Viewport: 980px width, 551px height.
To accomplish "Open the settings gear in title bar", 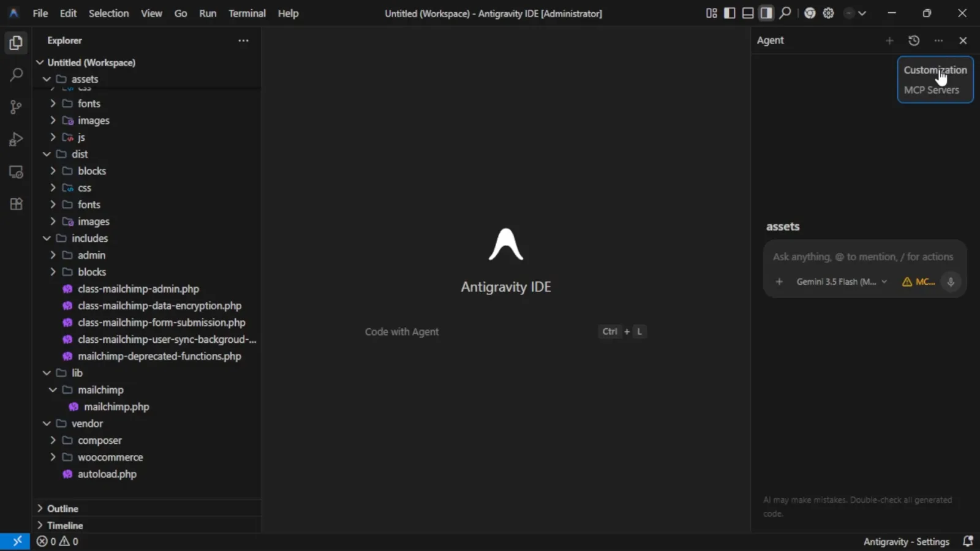I will pos(829,13).
